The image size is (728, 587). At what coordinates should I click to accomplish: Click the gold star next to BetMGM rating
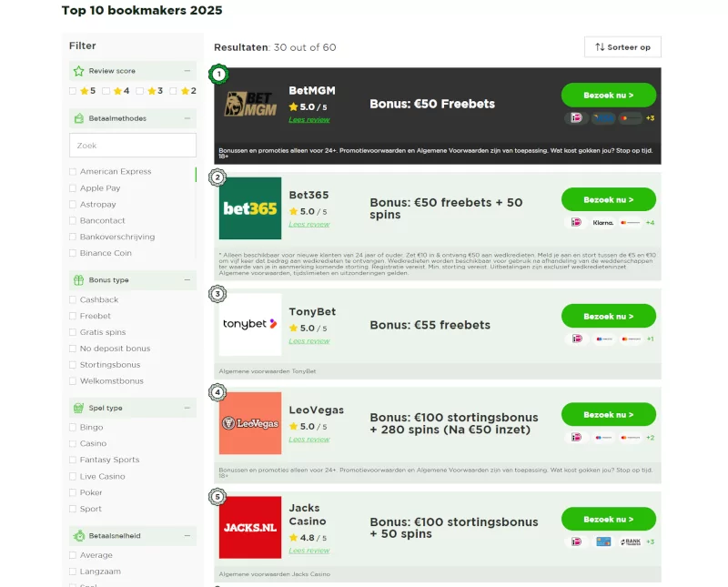tap(293, 106)
